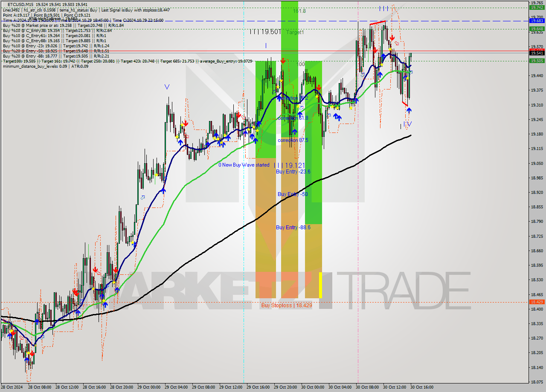Click the 'Point A:19.117' value in the info block
Viewport: 546px width, 392px height.
pyautogui.click(x=15, y=15)
